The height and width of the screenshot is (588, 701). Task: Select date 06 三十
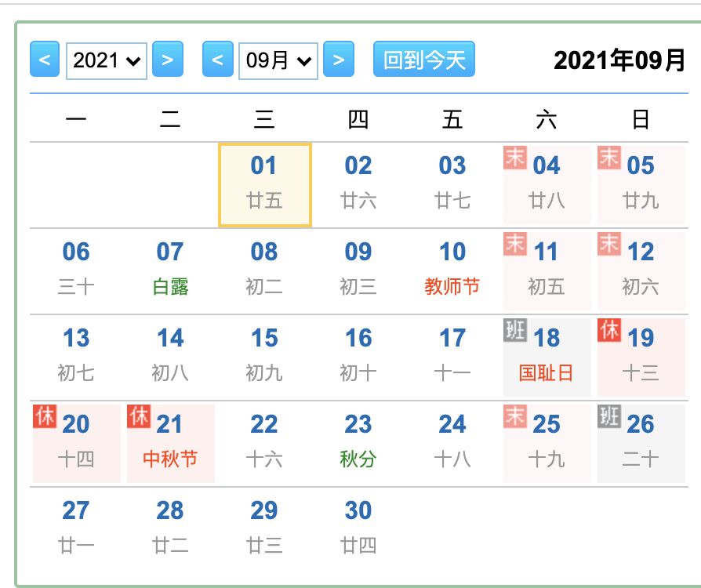coord(76,271)
